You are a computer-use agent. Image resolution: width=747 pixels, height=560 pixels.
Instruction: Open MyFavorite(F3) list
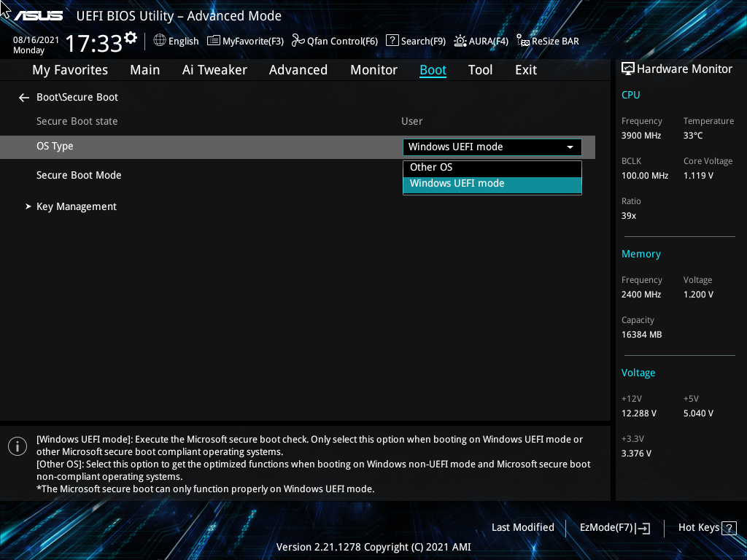[x=245, y=41]
